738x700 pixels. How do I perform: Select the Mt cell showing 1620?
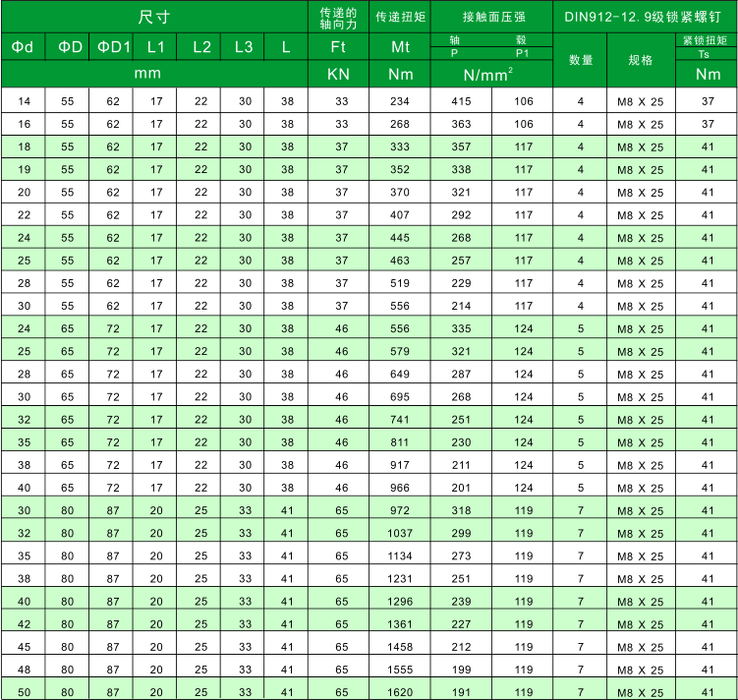(400, 691)
